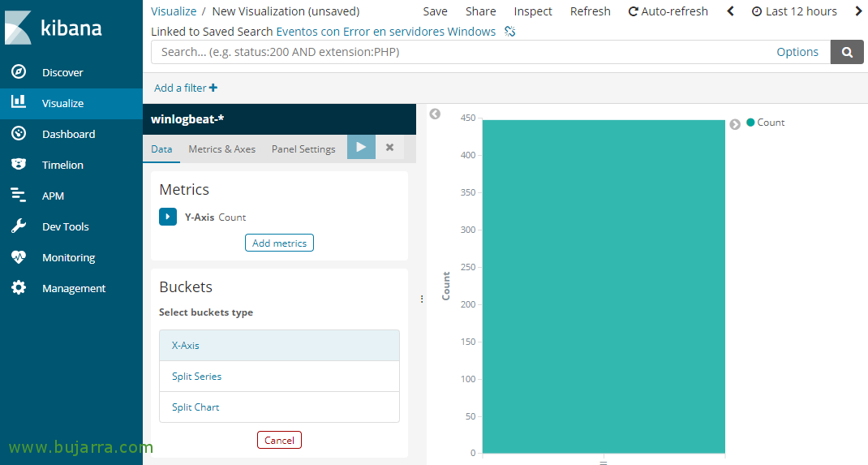
Task: Switch to the Panel Settings tab
Action: (303, 149)
